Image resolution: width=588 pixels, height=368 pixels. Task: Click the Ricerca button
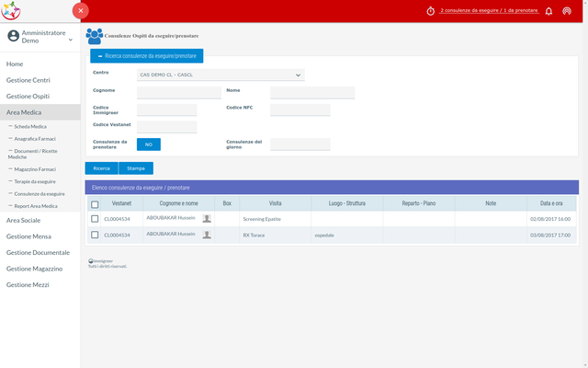(x=102, y=168)
